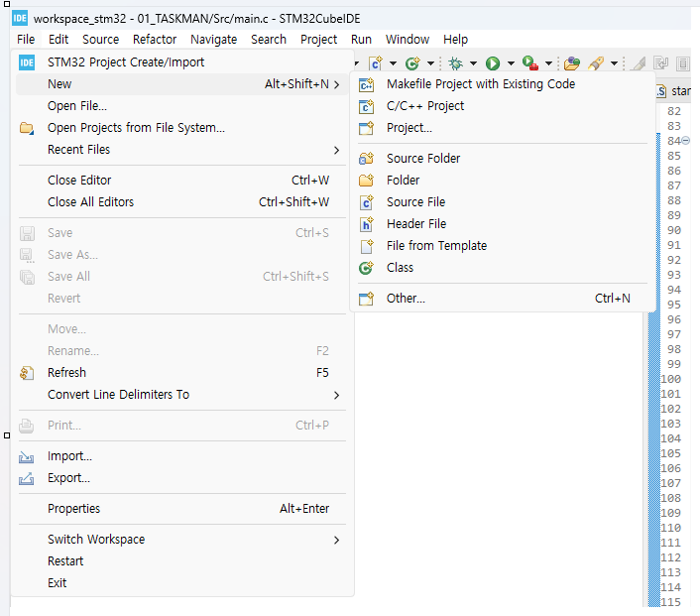Expand the Convert Line Delimiters To submenu arrow

tap(336, 396)
